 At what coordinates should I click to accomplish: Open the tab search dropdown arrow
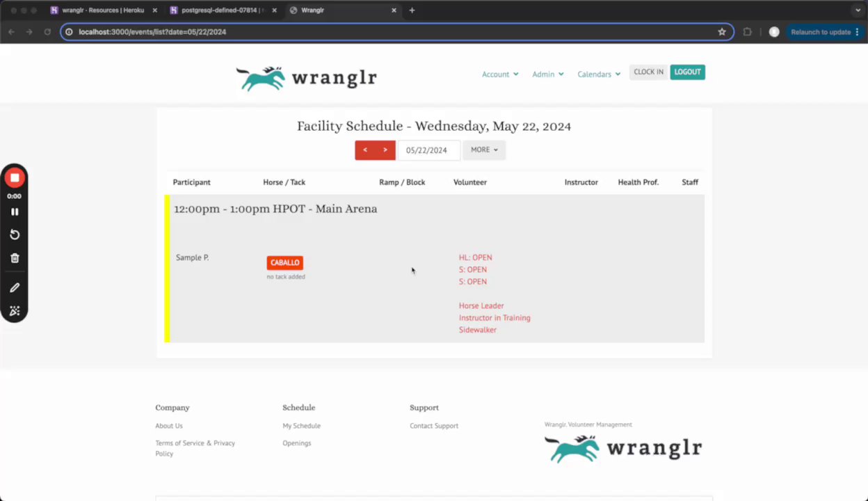(858, 10)
